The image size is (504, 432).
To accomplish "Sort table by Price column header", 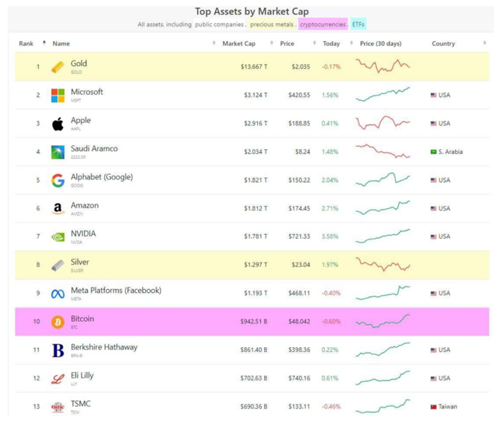I will [x=287, y=44].
